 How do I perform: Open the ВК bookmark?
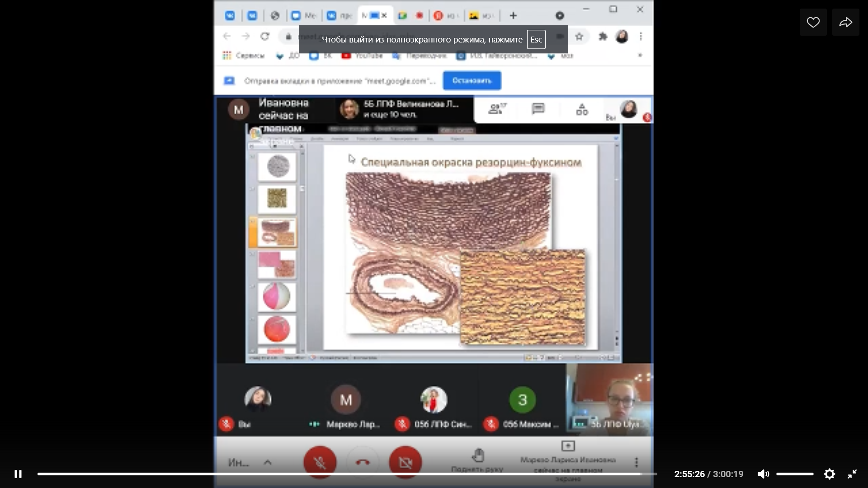point(321,56)
